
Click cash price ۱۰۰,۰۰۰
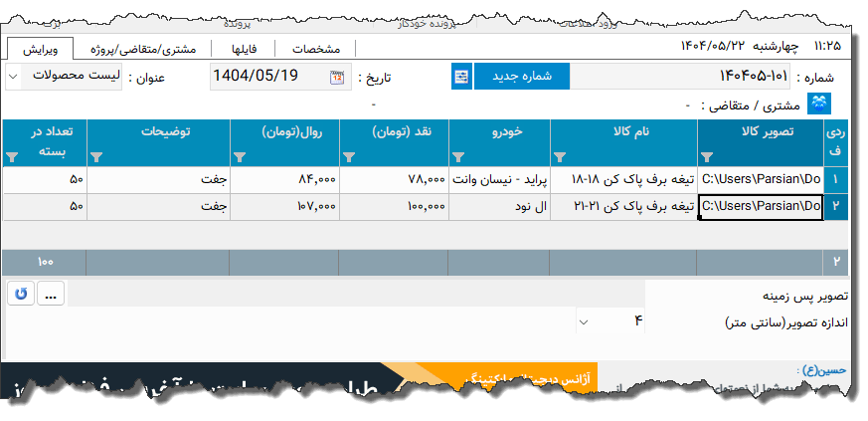click(x=394, y=207)
